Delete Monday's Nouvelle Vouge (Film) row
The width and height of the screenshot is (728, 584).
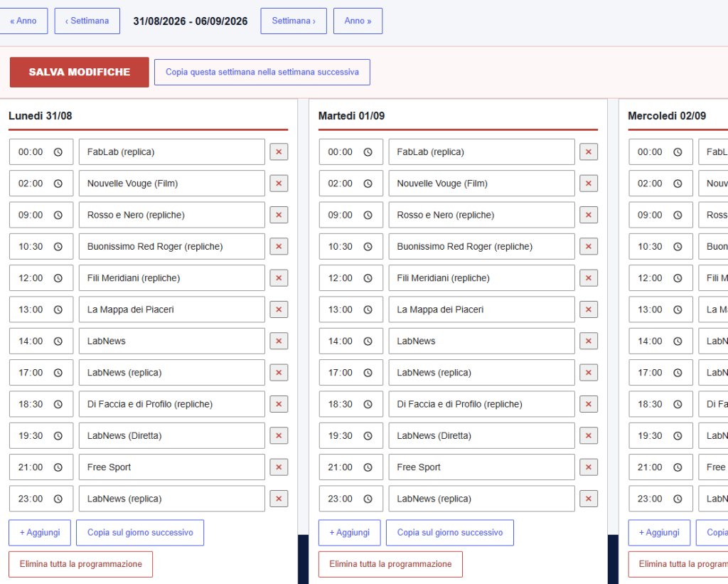[x=279, y=184]
